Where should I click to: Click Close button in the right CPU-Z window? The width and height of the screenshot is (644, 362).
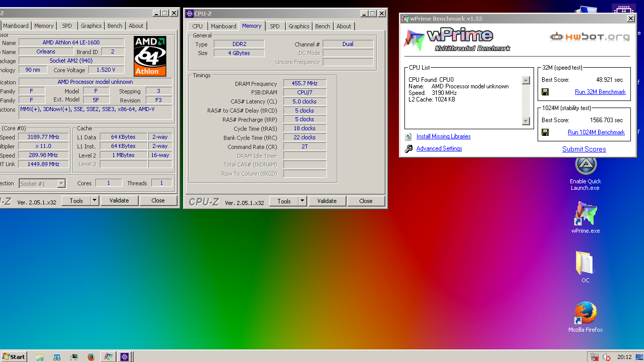366,201
